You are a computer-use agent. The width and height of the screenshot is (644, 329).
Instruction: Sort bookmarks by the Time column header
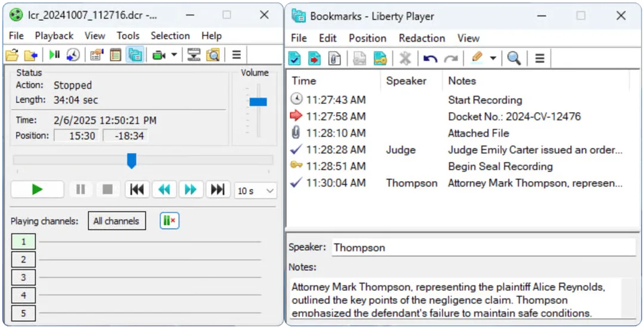coord(333,81)
